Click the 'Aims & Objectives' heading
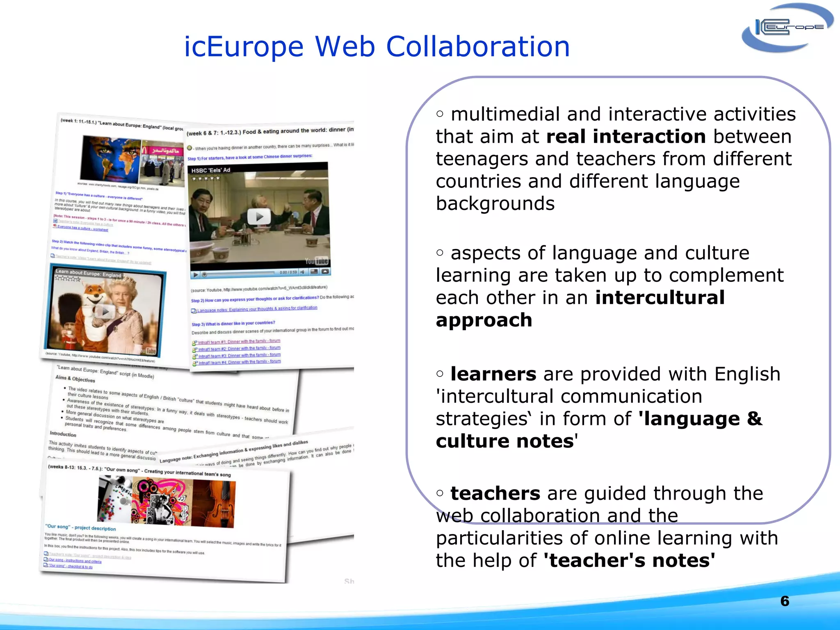This screenshot has height=630, width=840. click(75, 379)
